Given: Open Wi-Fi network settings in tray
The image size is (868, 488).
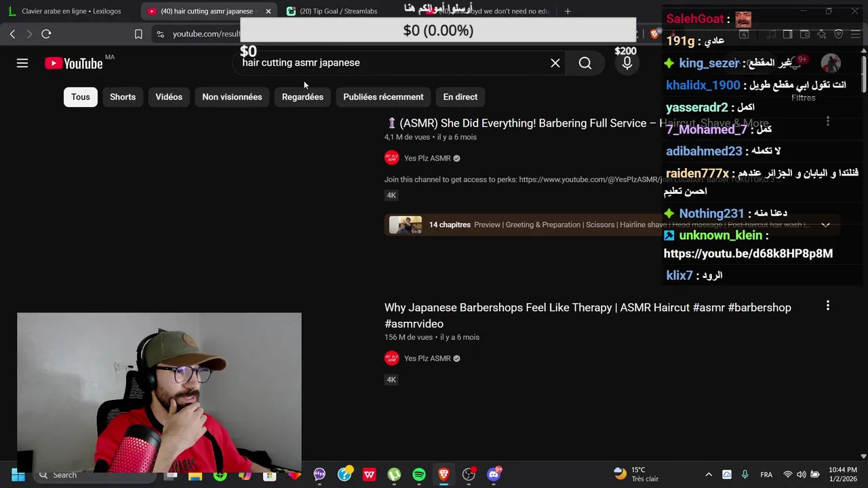Looking at the screenshot, I should tap(788, 474).
